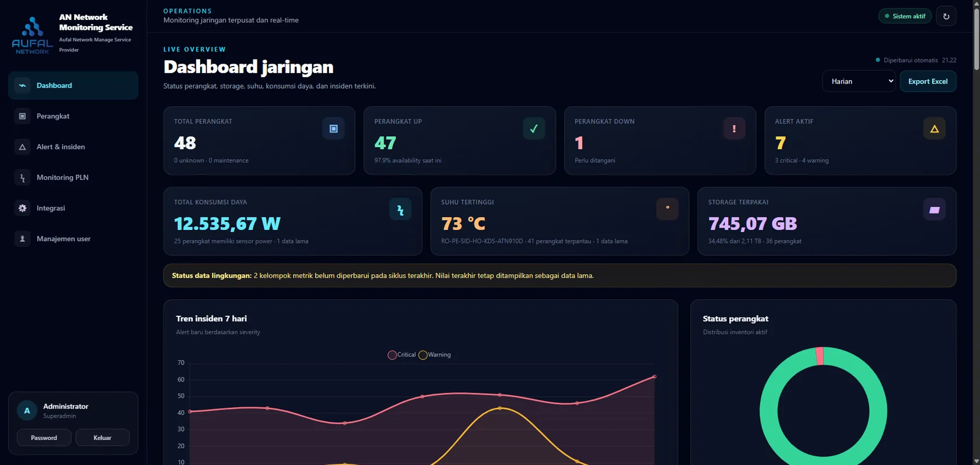Click the Perangkat Up value 47

coord(385,143)
